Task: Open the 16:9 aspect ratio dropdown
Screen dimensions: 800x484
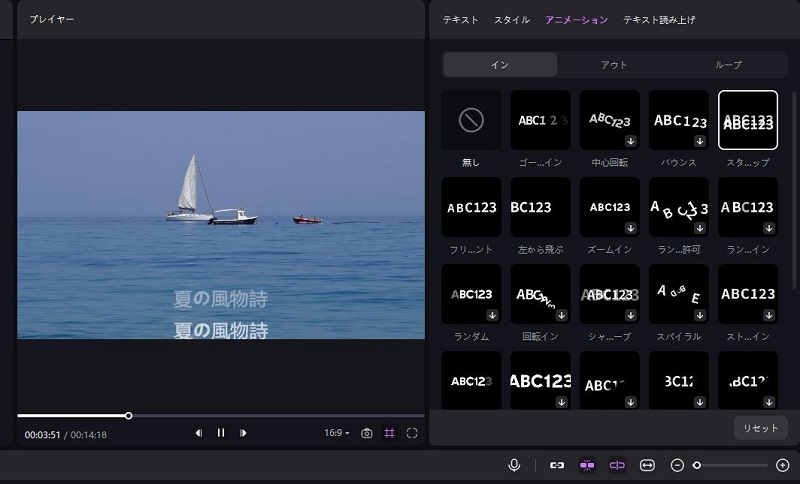Action: (337, 433)
